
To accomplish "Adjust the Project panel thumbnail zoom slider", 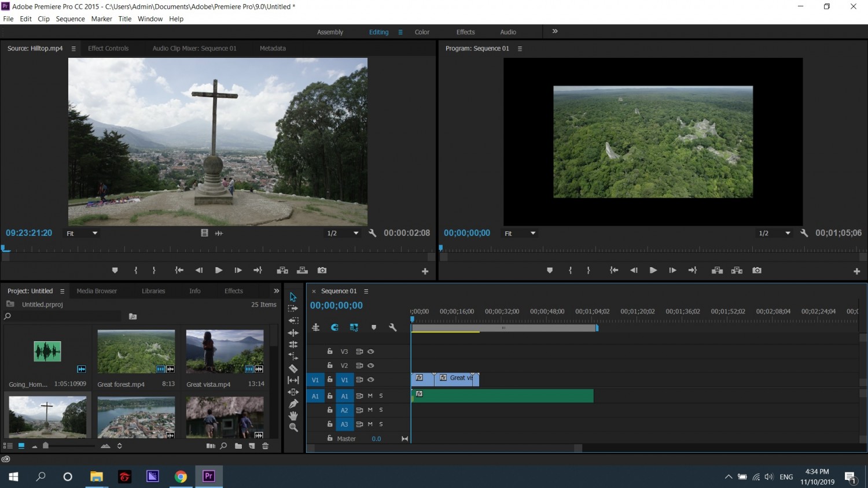I will 46,446.
